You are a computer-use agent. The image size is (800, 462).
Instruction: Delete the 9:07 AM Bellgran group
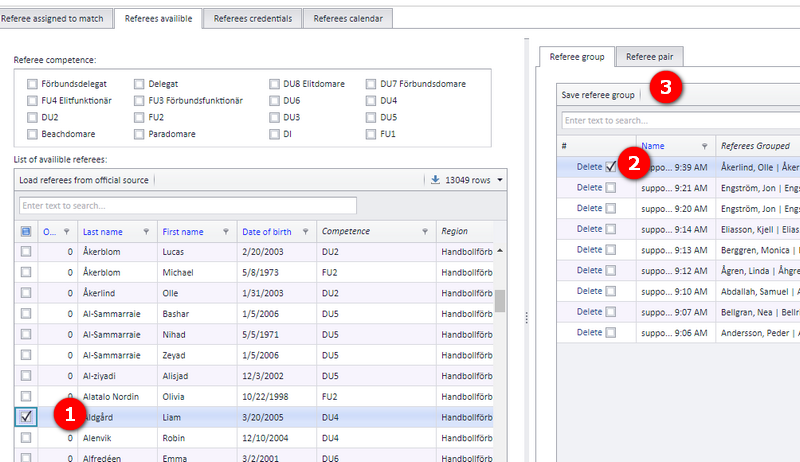tap(589, 312)
